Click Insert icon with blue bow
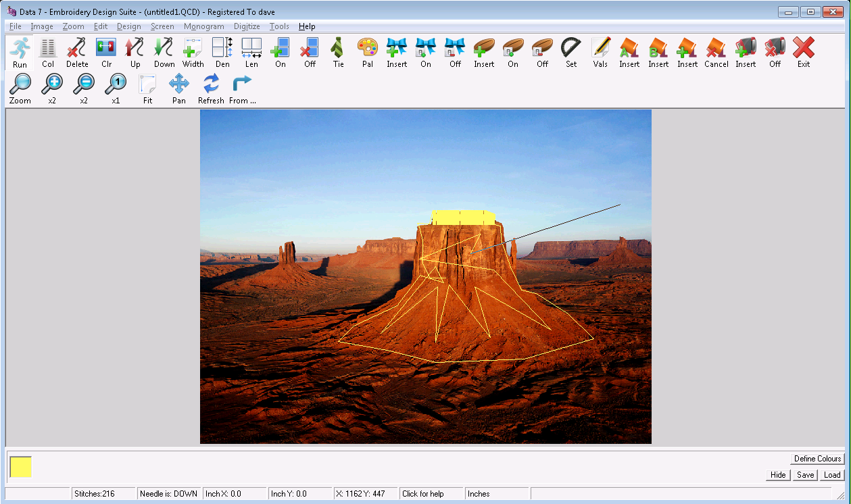 [397, 48]
